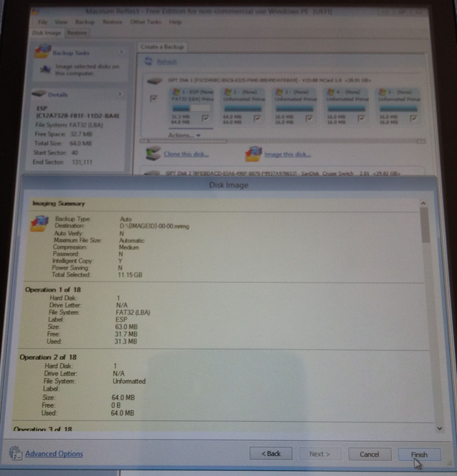457x476 pixels.
Task: Click the Imaging Summary backup icon
Action: (x=39, y=224)
